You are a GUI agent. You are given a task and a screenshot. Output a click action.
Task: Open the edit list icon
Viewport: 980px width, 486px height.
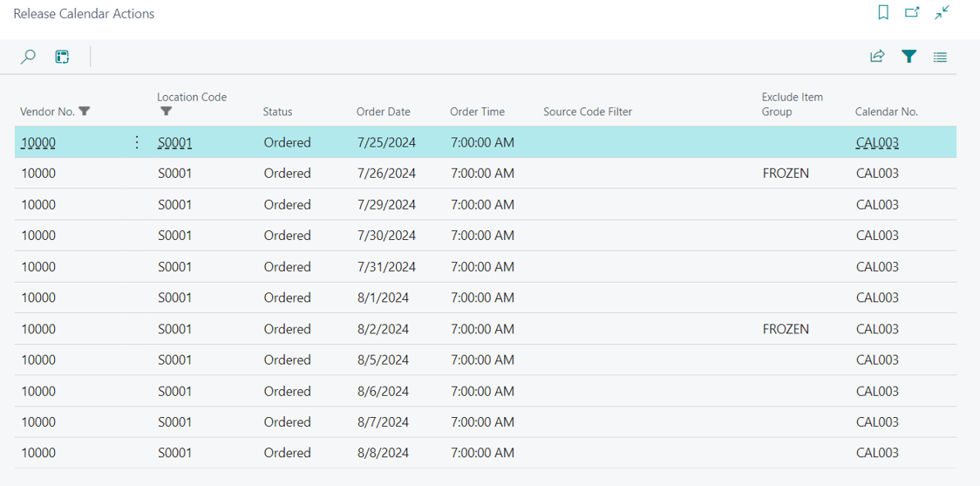(x=62, y=58)
